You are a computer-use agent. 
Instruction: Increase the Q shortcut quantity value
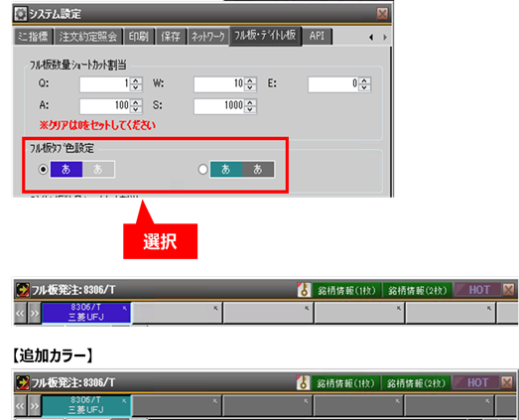coord(136,80)
